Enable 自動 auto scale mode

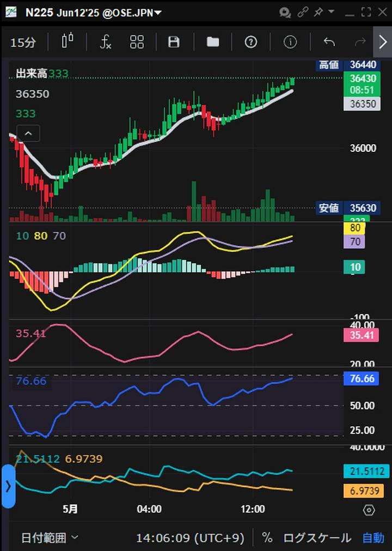[x=373, y=538]
